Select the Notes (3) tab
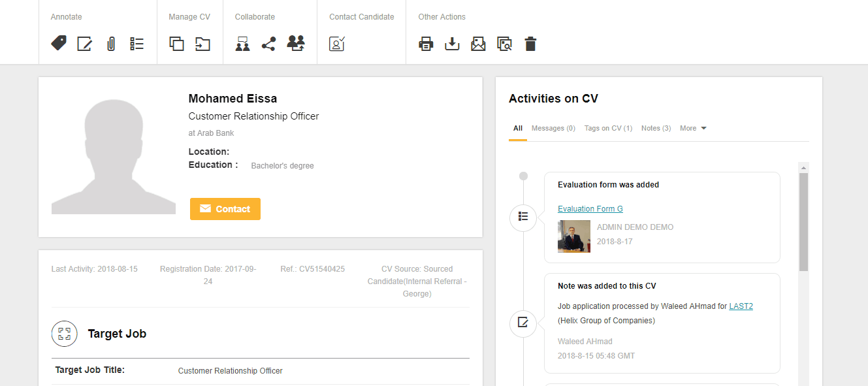 point(656,128)
